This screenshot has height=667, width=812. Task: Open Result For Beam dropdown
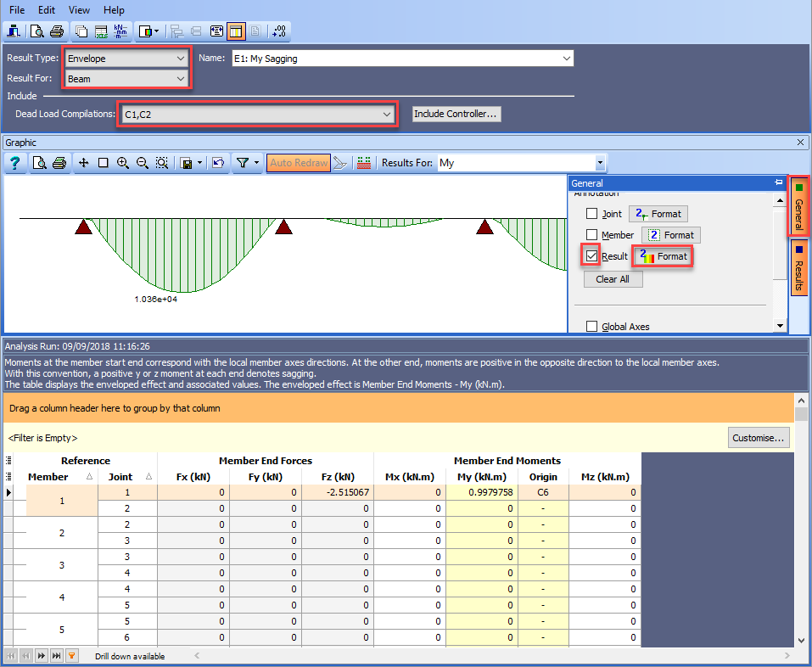pyautogui.click(x=126, y=79)
